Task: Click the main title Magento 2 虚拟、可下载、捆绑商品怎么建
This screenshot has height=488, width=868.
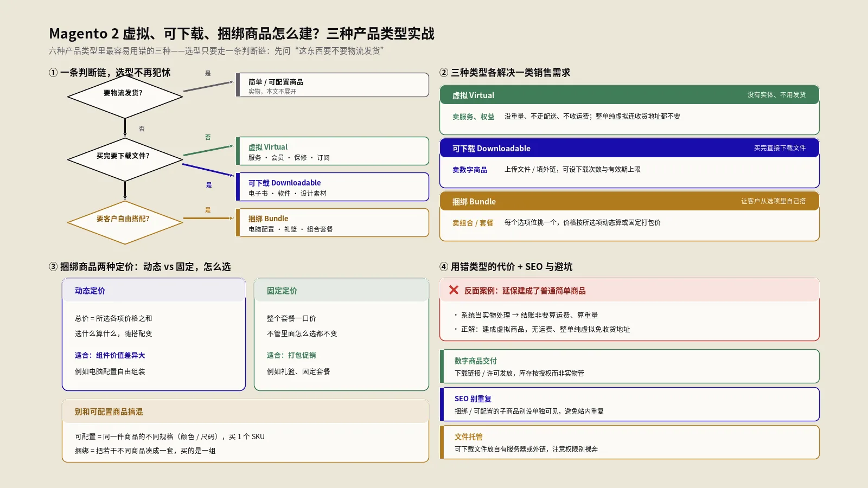Action: (241, 34)
